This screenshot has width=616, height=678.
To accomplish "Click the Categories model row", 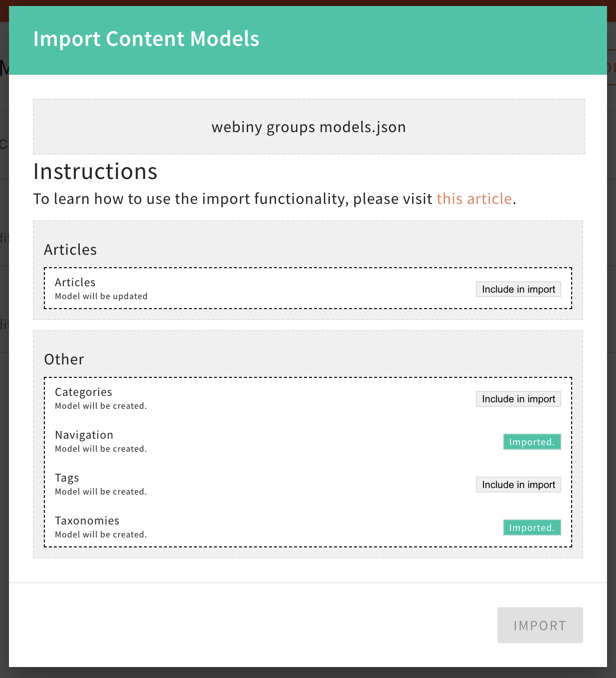I will pyautogui.click(x=199, y=398).
